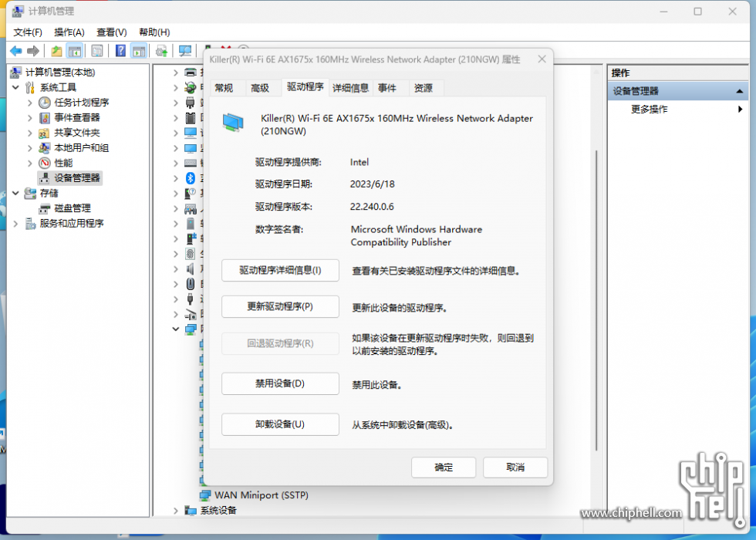The image size is (756, 540).
Task: Open Help via blue question mark icon
Action: 120,51
